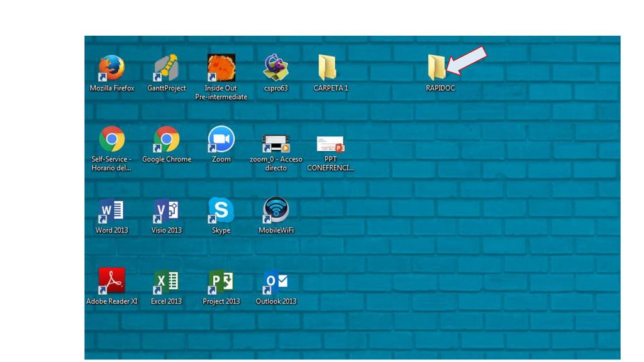Select the PPT CONEFRENCI... PowerPoint file
Image resolution: width=644 pixels, height=362 pixels.
pos(330,144)
